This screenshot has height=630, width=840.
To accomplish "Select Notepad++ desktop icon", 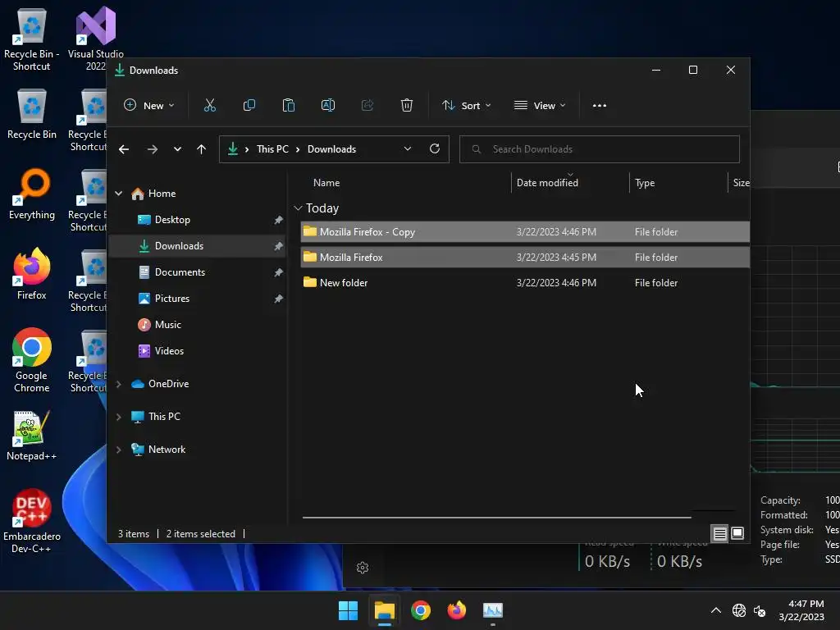I will tap(32, 436).
